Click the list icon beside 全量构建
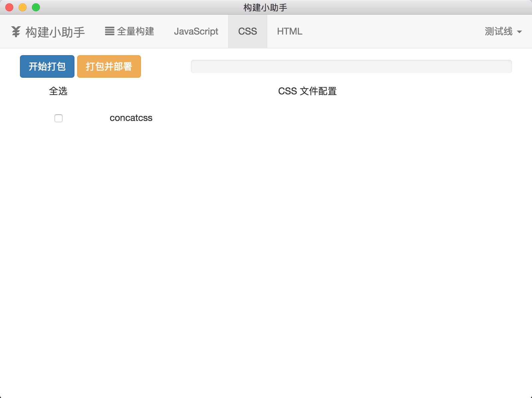This screenshot has height=398, width=532. coord(110,31)
